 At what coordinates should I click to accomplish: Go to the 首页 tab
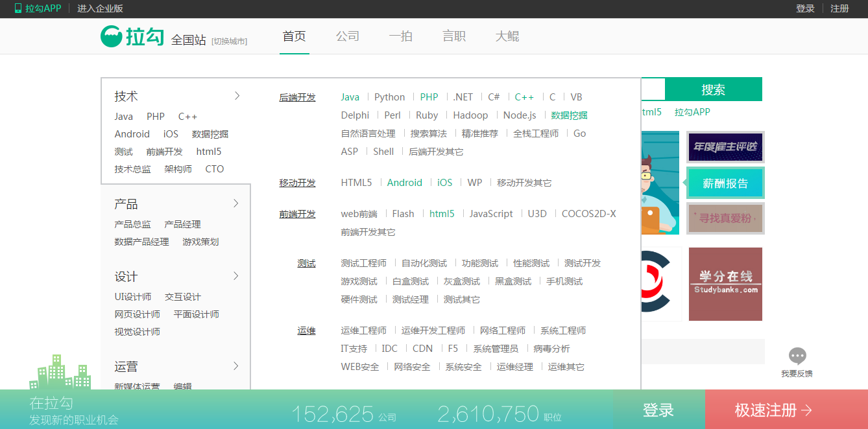(295, 36)
